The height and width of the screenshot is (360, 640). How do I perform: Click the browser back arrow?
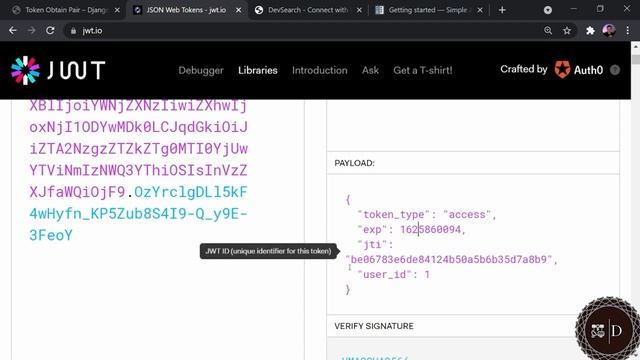pyautogui.click(x=13, y=31)
